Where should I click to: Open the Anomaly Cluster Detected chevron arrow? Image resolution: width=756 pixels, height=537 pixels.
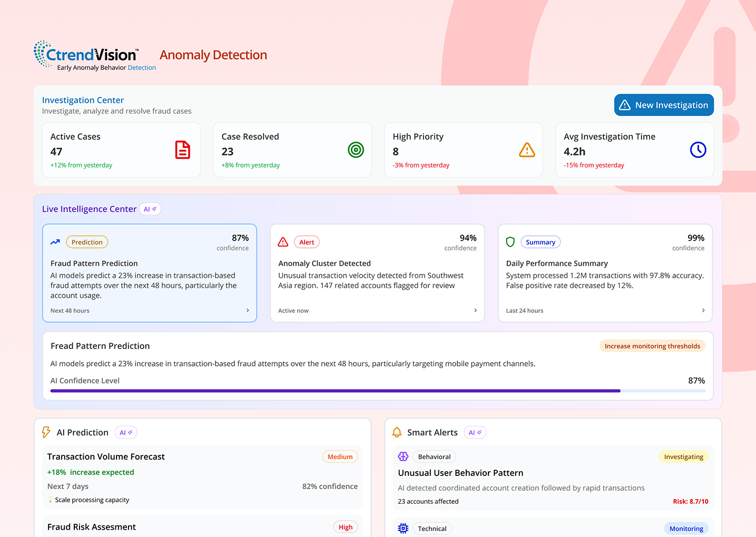point(475,311)
